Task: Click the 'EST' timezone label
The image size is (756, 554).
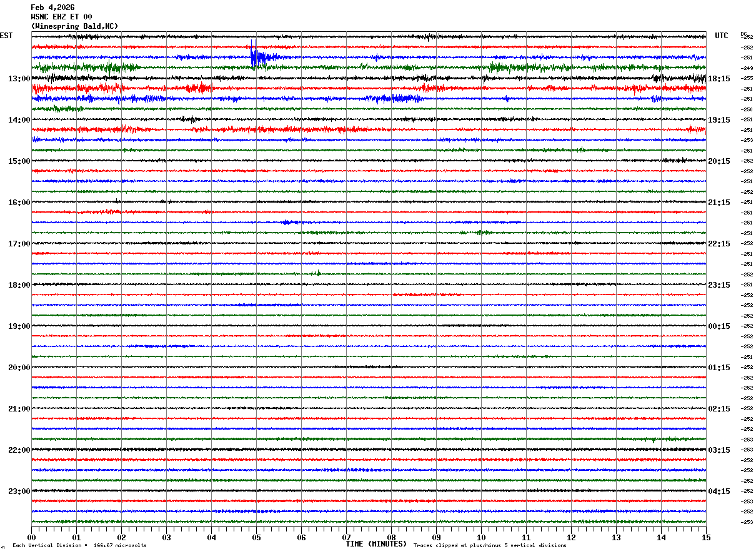Action: coord(6,36)
